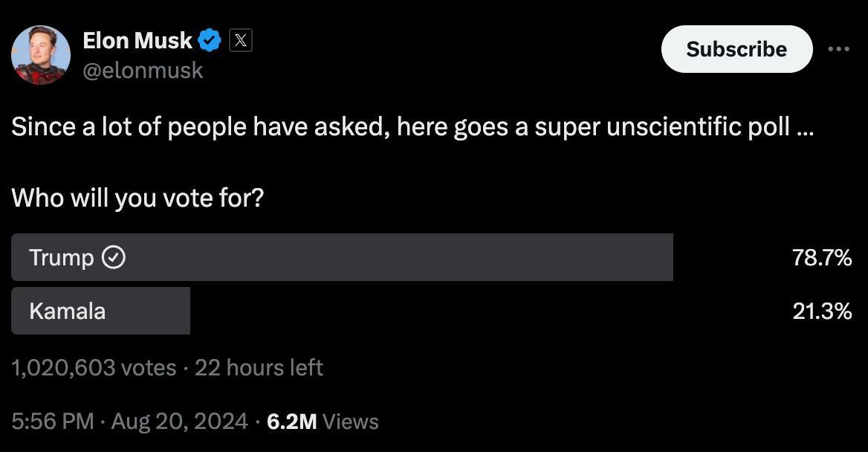Click the Views label
The width and height of the screenshot is (868, 452).
point(351,422)
